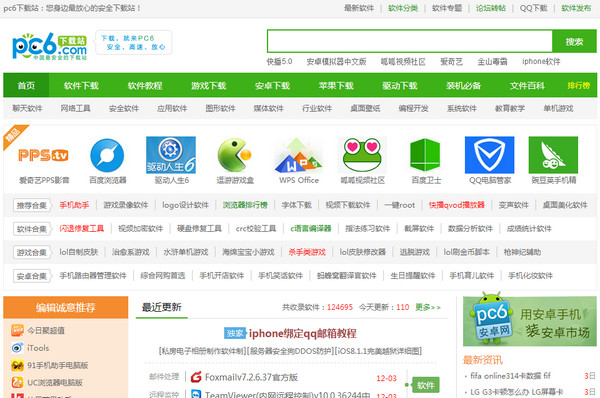
Task: Open the red 快播qvod播放器 link
Action: point(457,205)
